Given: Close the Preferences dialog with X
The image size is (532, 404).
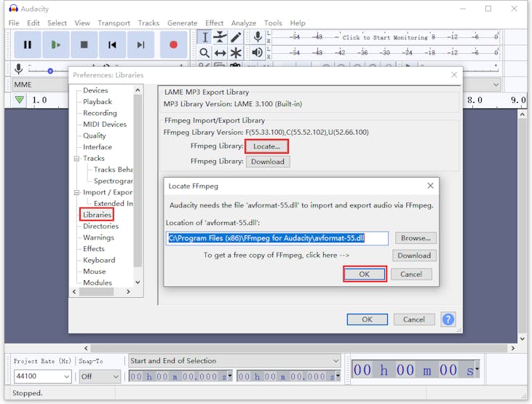Looking at the screenshot, I should (x=454, y=75).
